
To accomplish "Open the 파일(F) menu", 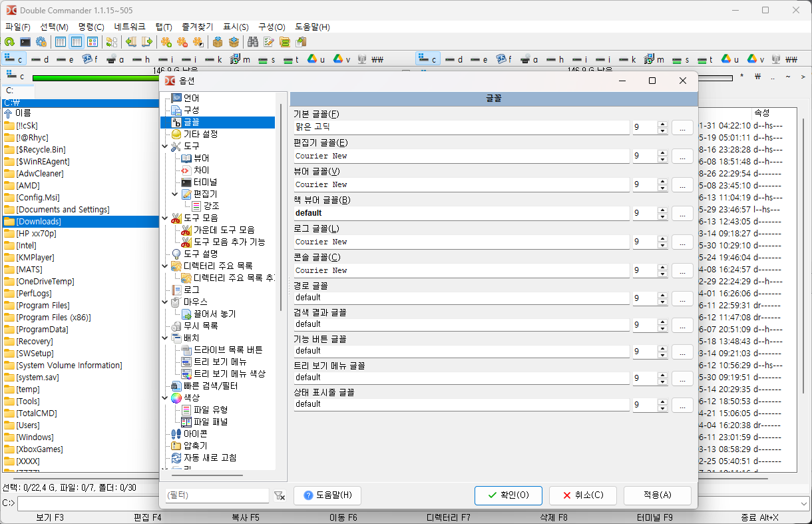I will 18,27.
